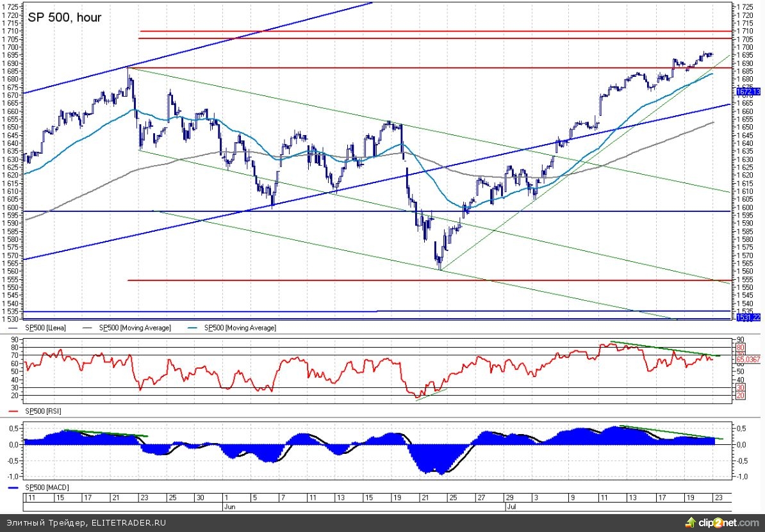Screen dimensions: 765x532
Task: Click the red RSI level 20 label
Action: tap(739, 396)
